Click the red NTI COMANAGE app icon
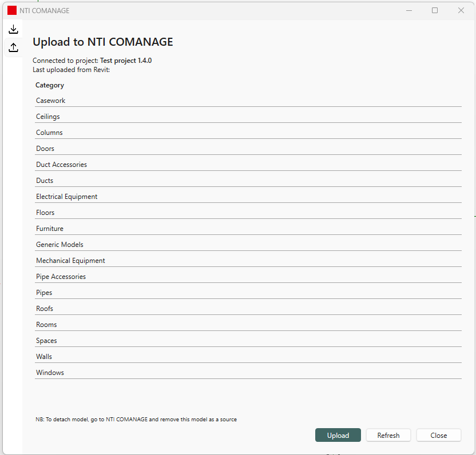The width and height of the screenshot is (476, 455). coord(12,10)
